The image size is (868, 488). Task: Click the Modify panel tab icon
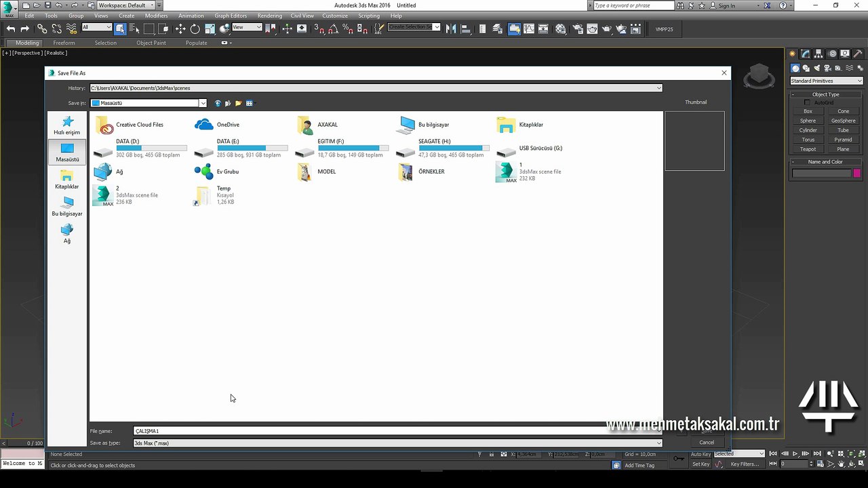[x=806, y=54]
